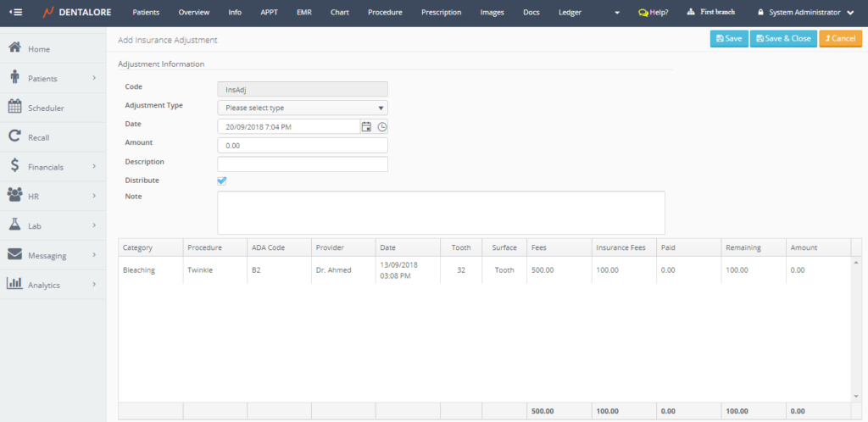The height and width of the screenshot is (422, 868).
Task: Click the Analytics bar chart icon
Action: pos(14,284)
